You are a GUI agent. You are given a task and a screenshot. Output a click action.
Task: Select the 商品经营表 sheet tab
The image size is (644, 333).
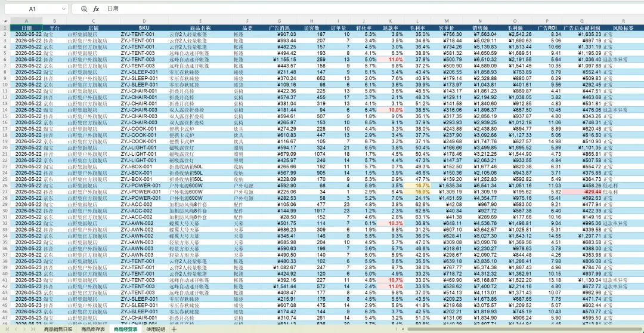pos(126,329)
